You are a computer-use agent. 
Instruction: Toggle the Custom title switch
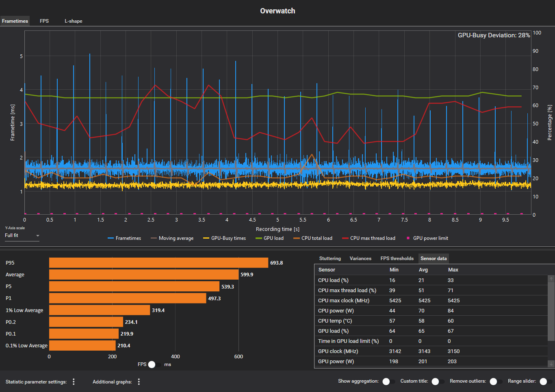tap(438, 381)
